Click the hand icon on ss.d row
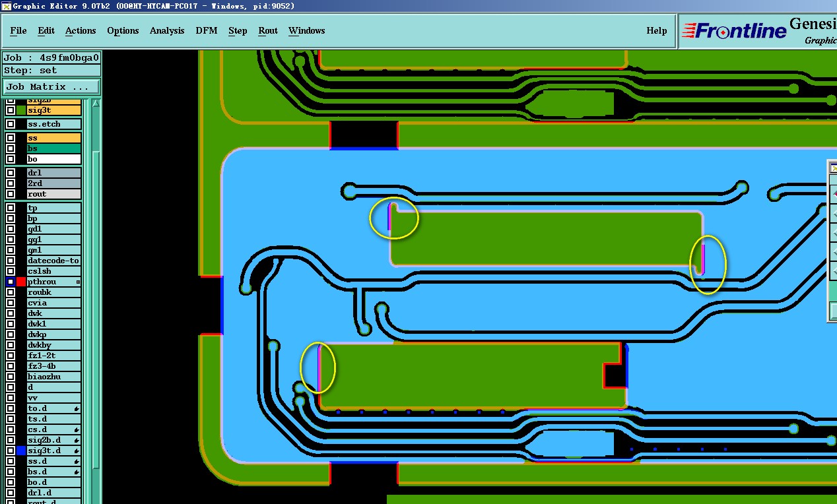This screenshot has height=504, width=837. (x=77, y=462)
